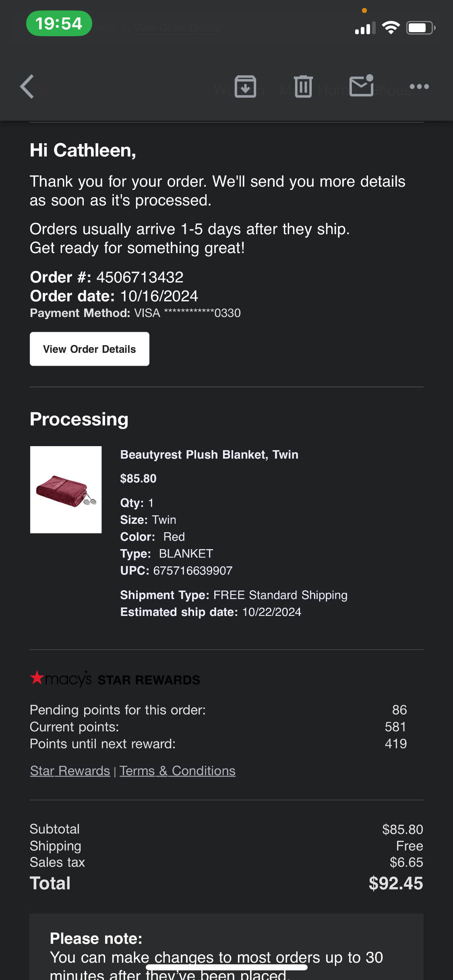The width and height of the screenshot is (453, 980).
Task: Tap the order date 10/16/2024
Action: pyautogui.click(x=159, y=296)
